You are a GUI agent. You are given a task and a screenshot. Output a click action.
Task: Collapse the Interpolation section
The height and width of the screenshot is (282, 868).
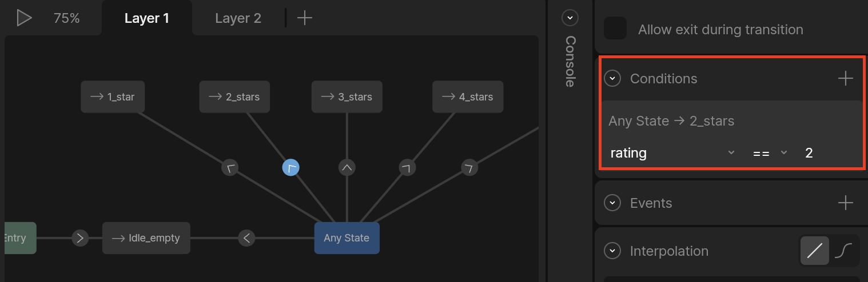(x=613, y=251)
